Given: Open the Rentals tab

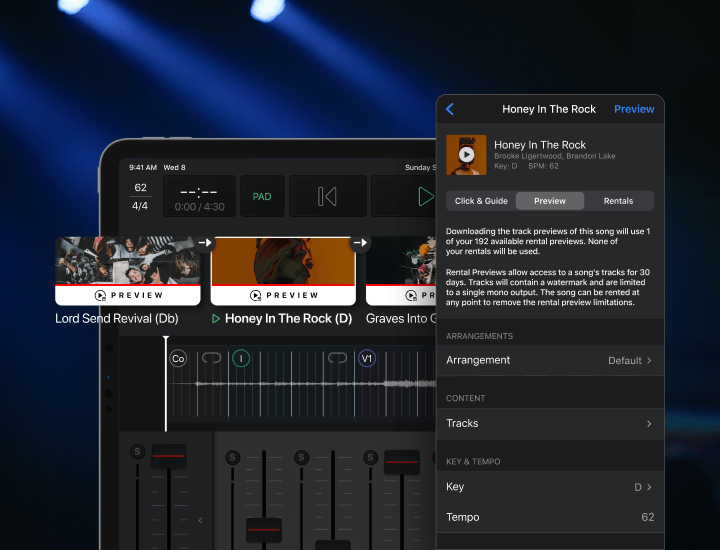Looking at the screenshot, I should 618,201.
